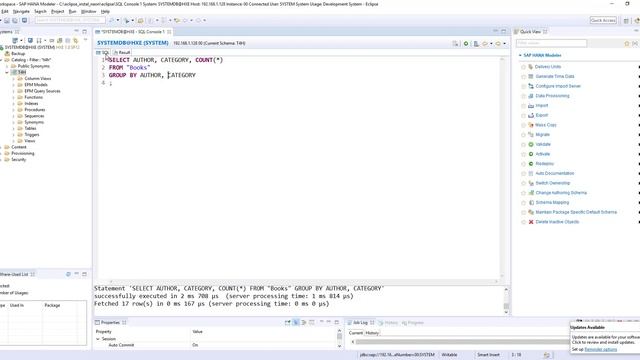640x360 pixels.
Task: Click the Change Authoring Schema icon
Action: tap(531, 193)
